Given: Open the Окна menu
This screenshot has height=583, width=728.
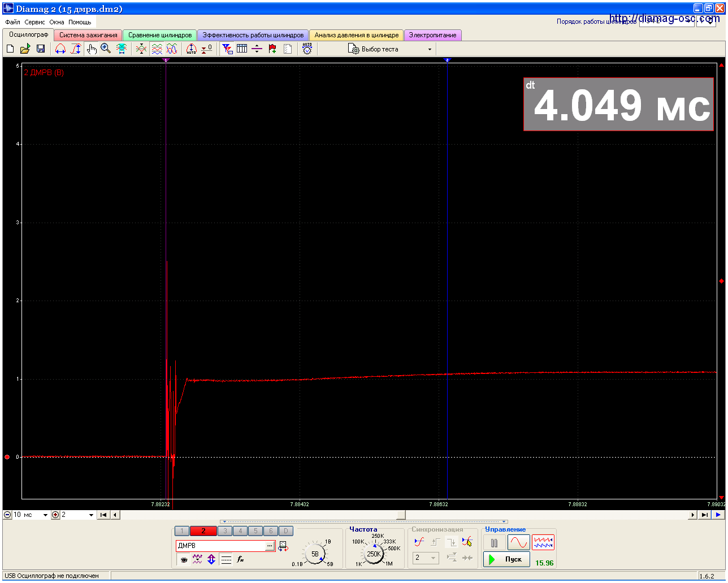Looking at the screenshot, I should coord(57,22).
